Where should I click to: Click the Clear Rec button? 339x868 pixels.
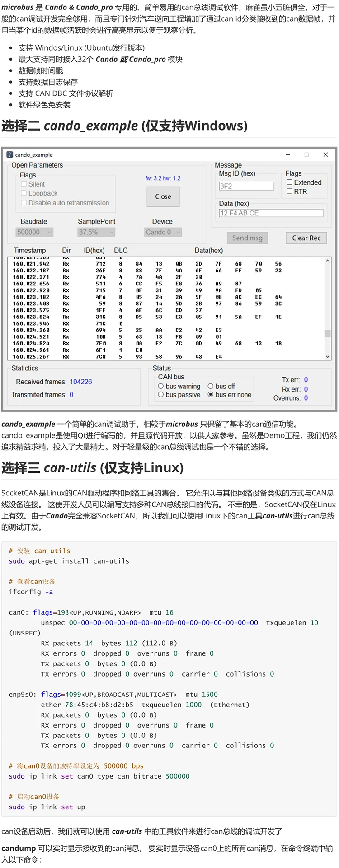(306, 238)
